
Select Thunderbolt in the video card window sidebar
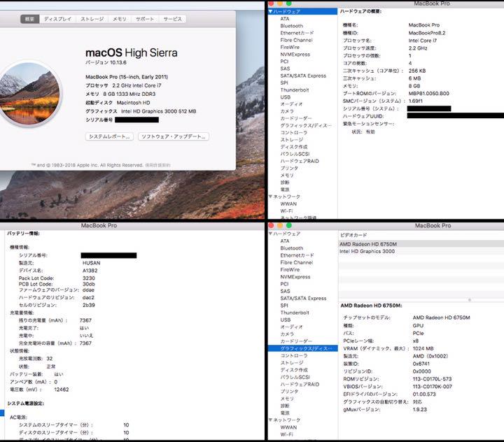pos(295,313)
